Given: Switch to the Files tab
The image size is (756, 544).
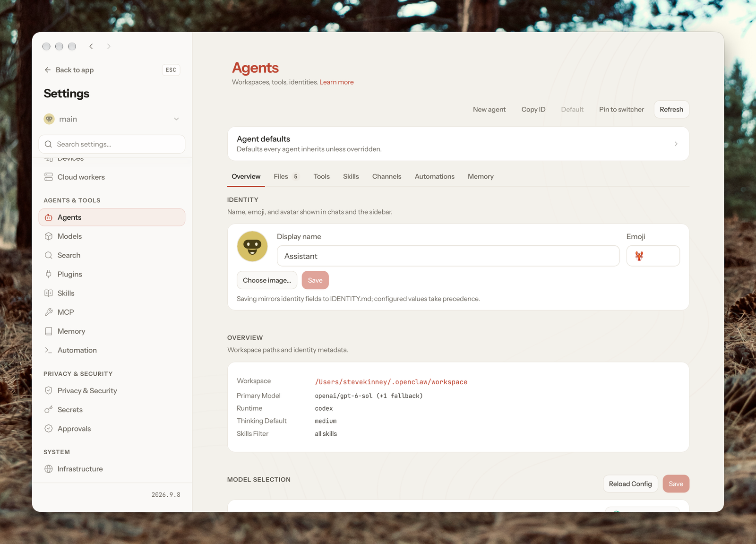Looking at the screenshot, I should click(286, 176).
